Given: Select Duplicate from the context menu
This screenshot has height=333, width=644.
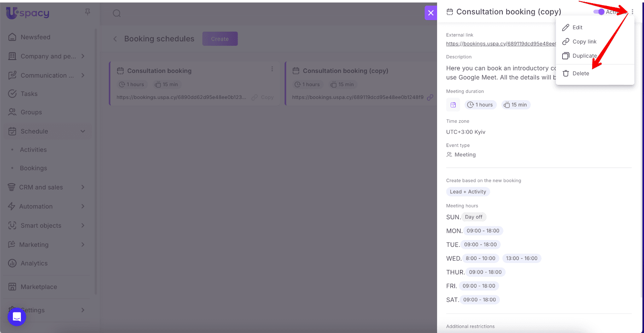Looking at the screenshot, I should point(584,56).
